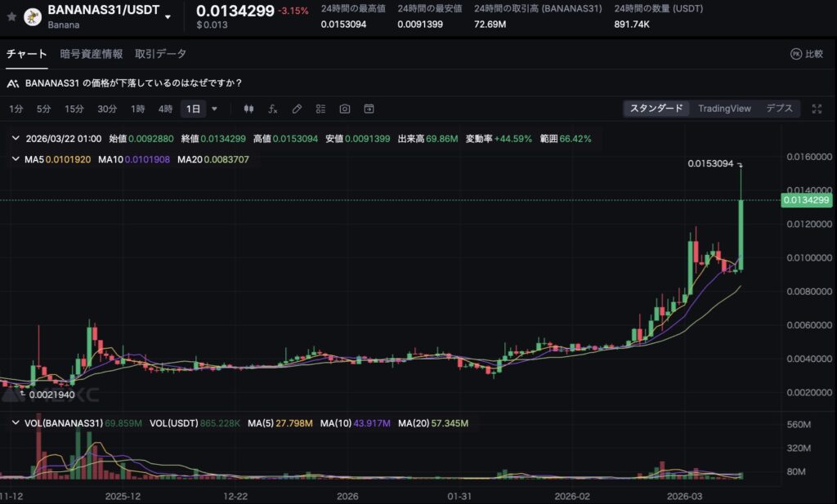This screenshot has height=504, width=837.
Task: Click the current price label 0.0134299 on axis
Action: 806,200
